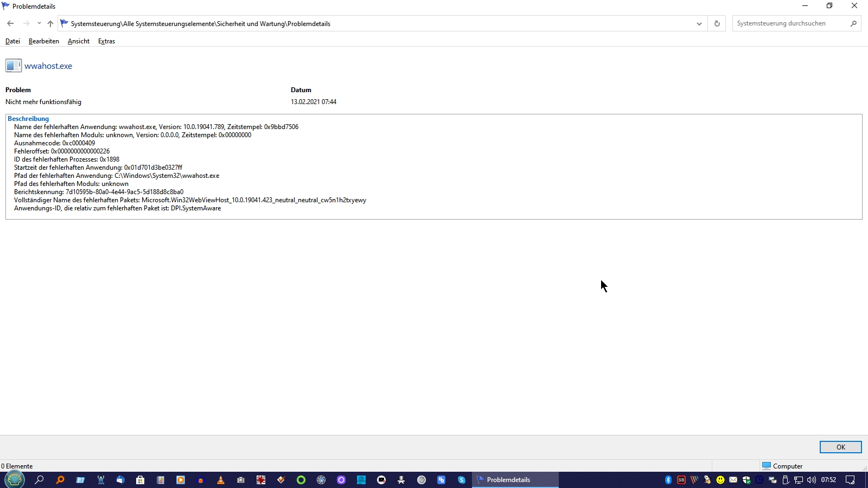Open Windows search in the taskbar
The width and height of the screenshot is (868, 488).
point(39,480)
